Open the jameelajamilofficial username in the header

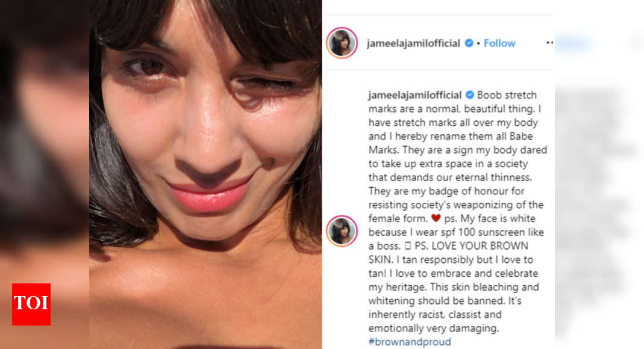[413, 43]
